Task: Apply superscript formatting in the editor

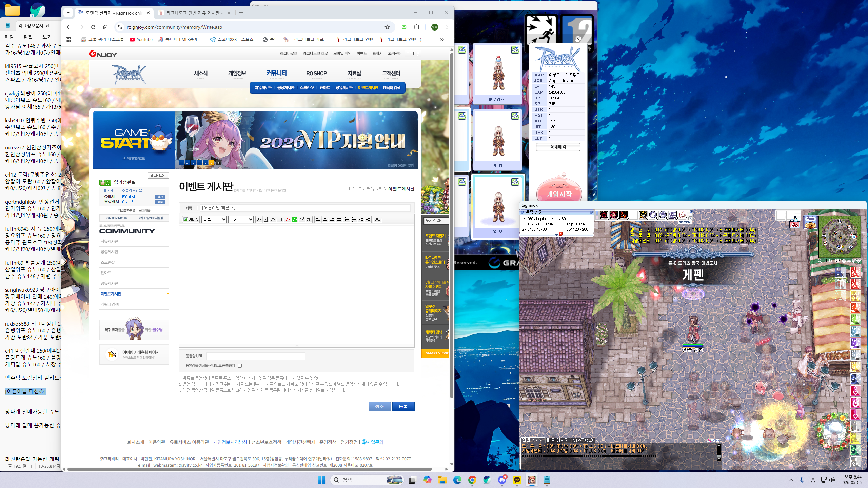Action: coord(302,219)
